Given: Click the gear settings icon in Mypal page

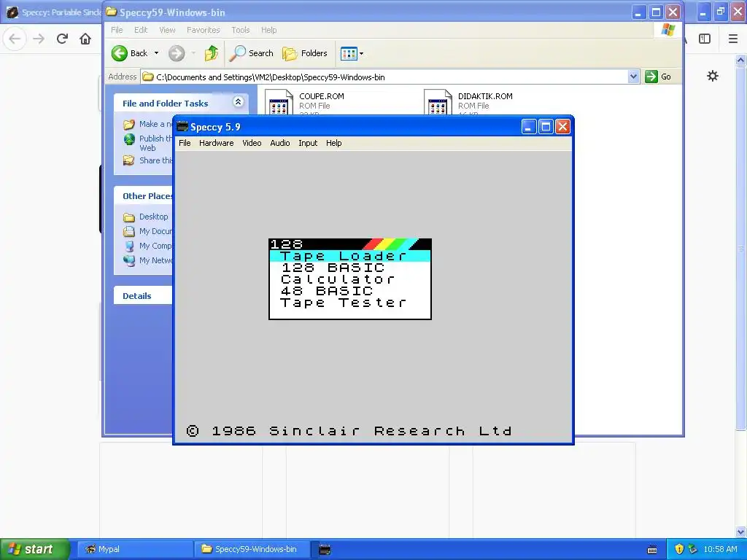Looking at the screenshot, I should [713, 76].
